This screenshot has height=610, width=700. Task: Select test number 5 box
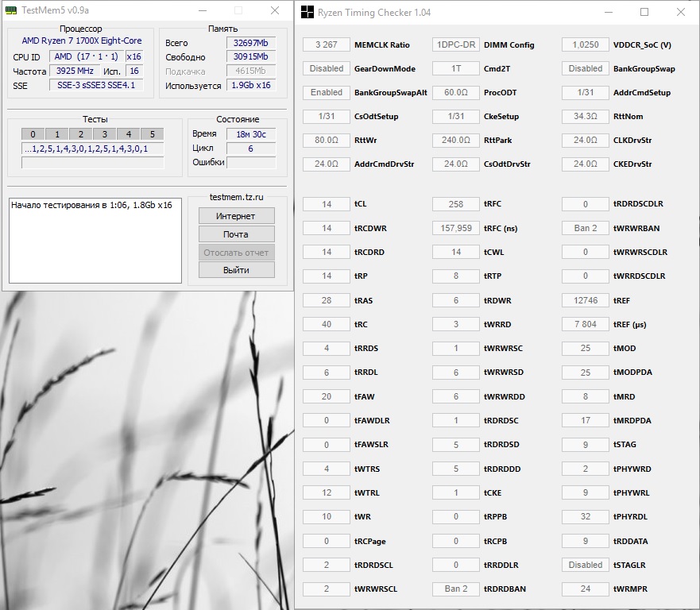click(153, 134)
